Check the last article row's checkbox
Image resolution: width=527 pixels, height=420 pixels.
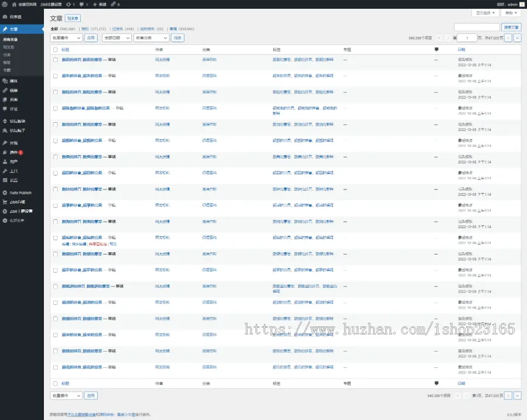point(56,367)
